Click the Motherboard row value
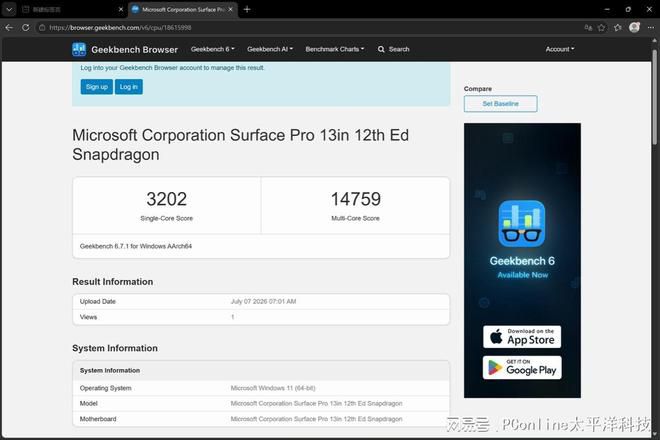 pyautogui.click(x=317, y=419)
